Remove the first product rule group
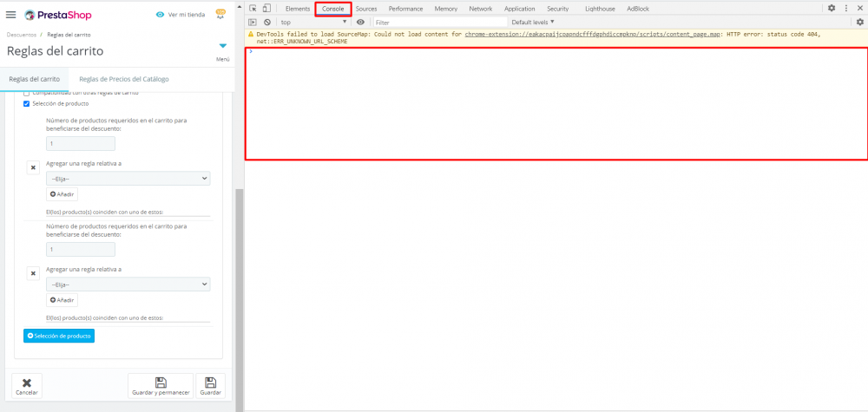 (x=33, y=167)
